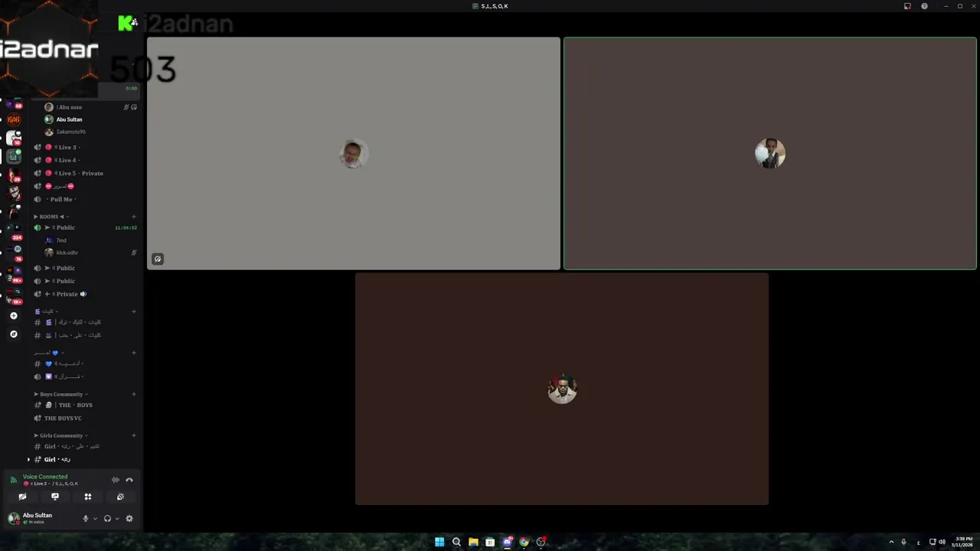This screenshot has height=551, width=980.
Task: Join the Pull Me voice channel
Action: coord(86,199)
